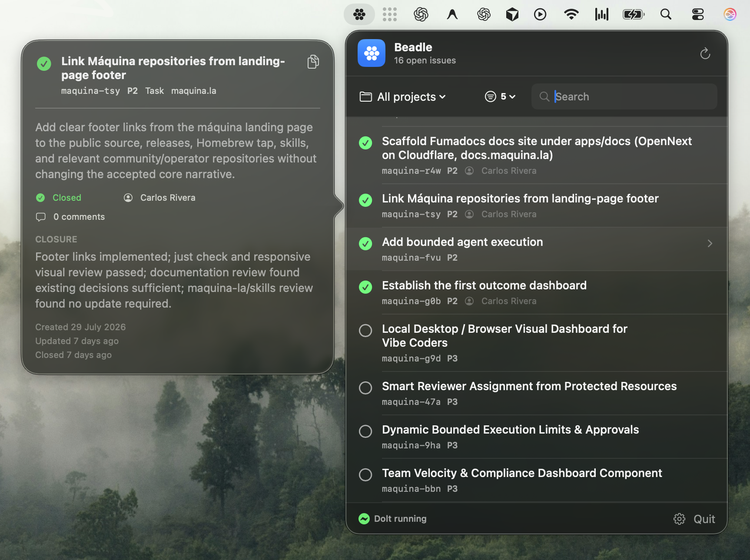
Task: Click the green closed checkmark in detail header
Action: pyautogui.click(x=44, y=63)
